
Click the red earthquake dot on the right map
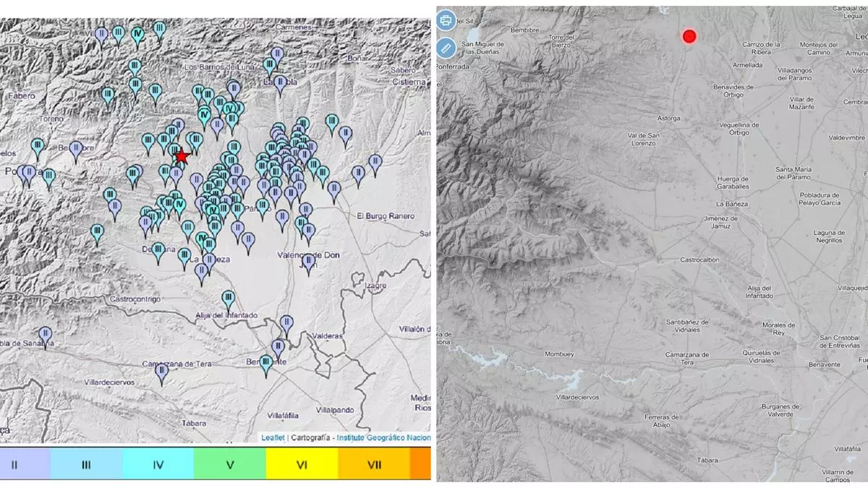tap(689, 36)
